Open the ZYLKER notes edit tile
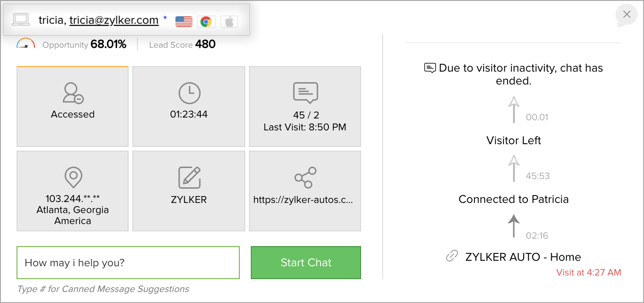Viewport: 644px width, 303px height. tap(189, 191)
